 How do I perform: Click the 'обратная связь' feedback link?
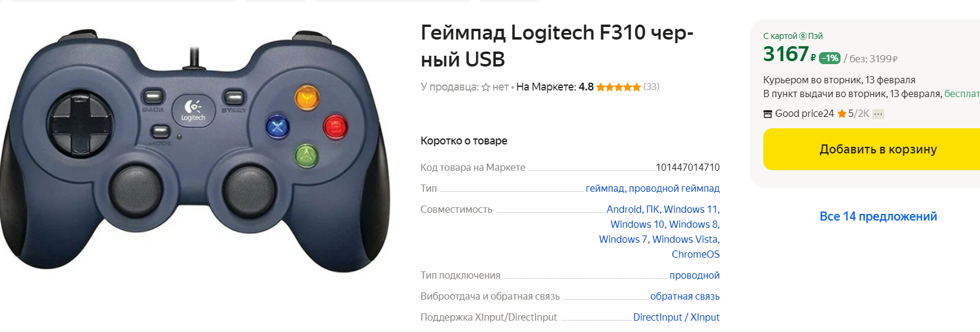[x=685, y=296]
